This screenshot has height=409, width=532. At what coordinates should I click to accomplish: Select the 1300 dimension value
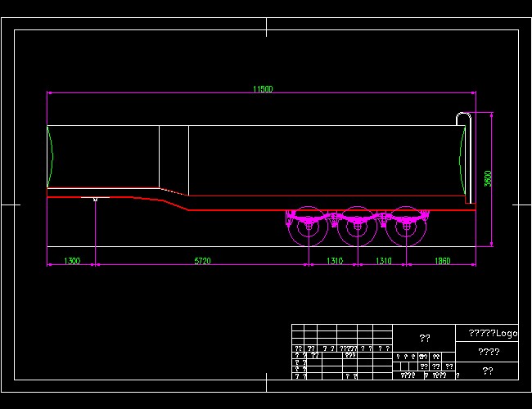(72, 261)
